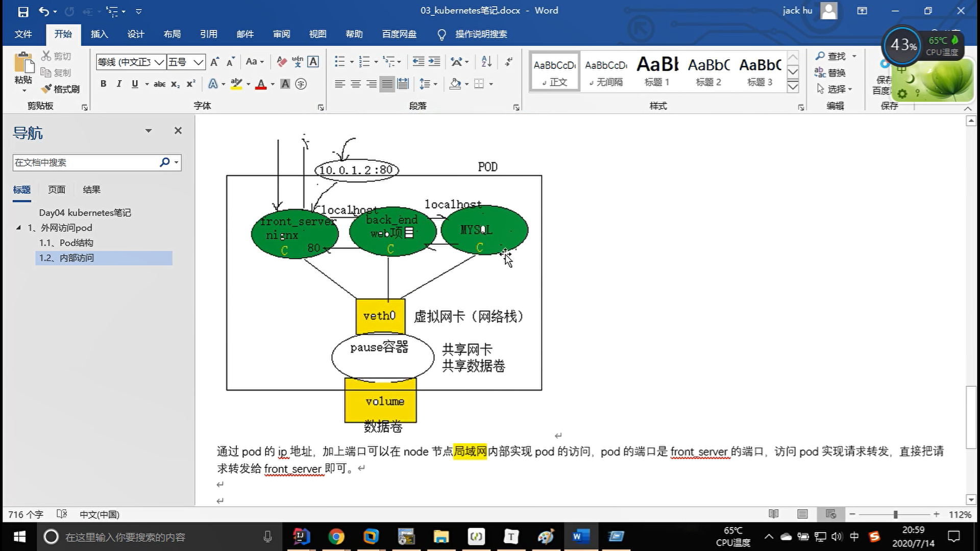This screenshot has height=551, width=980.
Task: Click the 替换 replace button
Action: tap(830, 72)
